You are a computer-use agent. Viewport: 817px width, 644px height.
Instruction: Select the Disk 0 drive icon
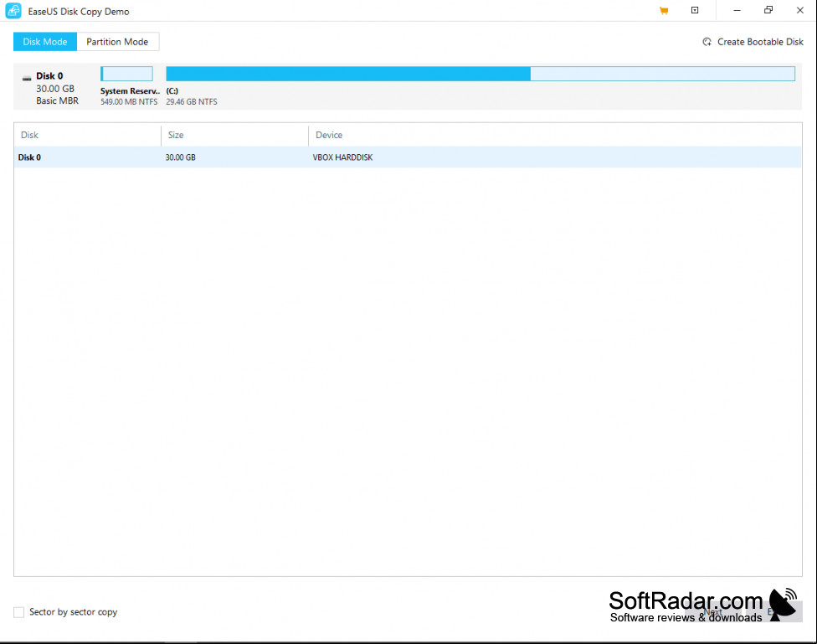(27, 79)
